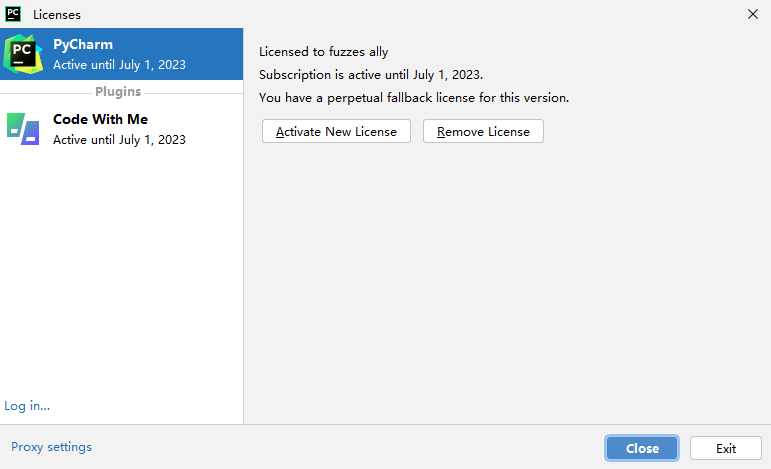The width and height of the screenshot is (771, 469).
Task: Open the Proxy settings link
Action: pos(51,447)
